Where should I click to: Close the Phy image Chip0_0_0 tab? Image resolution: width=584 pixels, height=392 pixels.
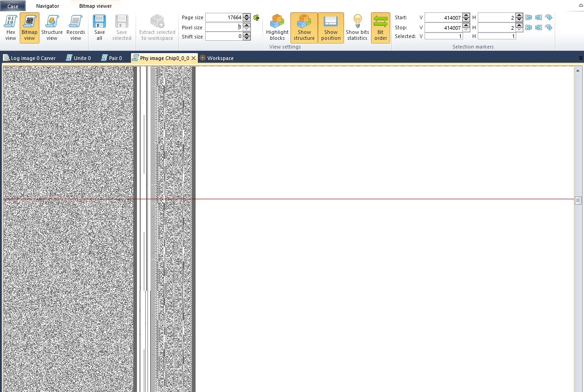(x=194, y=58)
